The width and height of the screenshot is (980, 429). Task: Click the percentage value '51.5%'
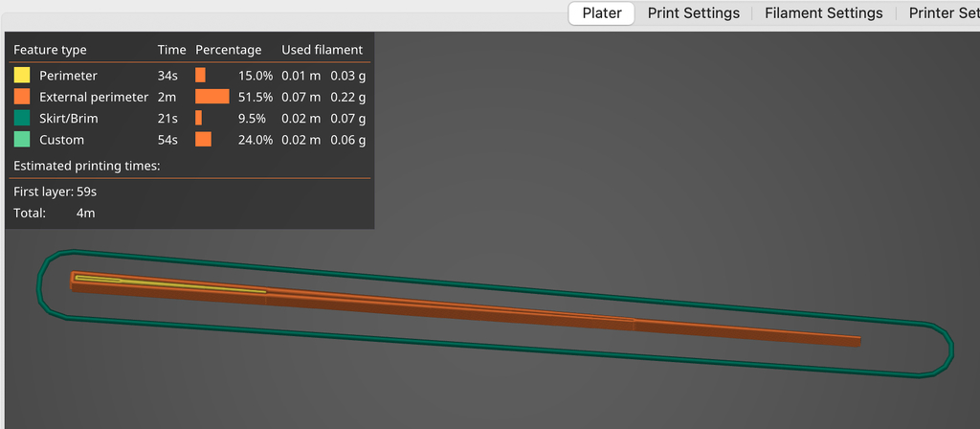point(256,97)
